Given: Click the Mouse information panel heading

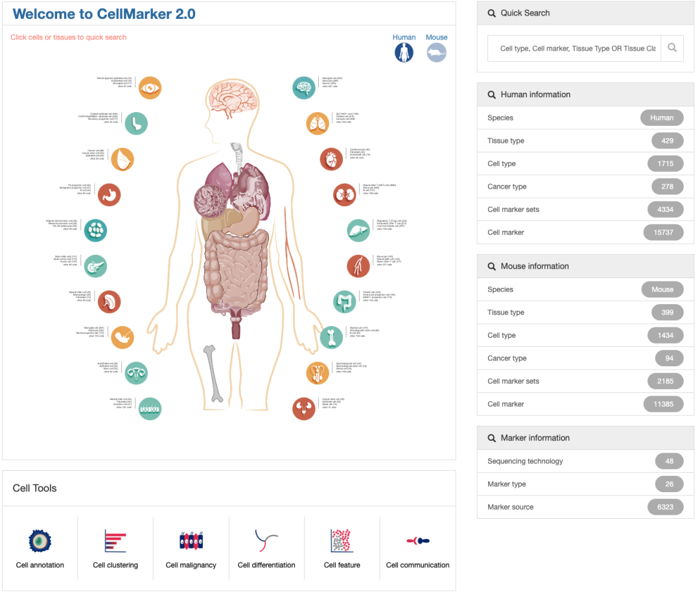Looking at the screenshot, I should 585,266.
